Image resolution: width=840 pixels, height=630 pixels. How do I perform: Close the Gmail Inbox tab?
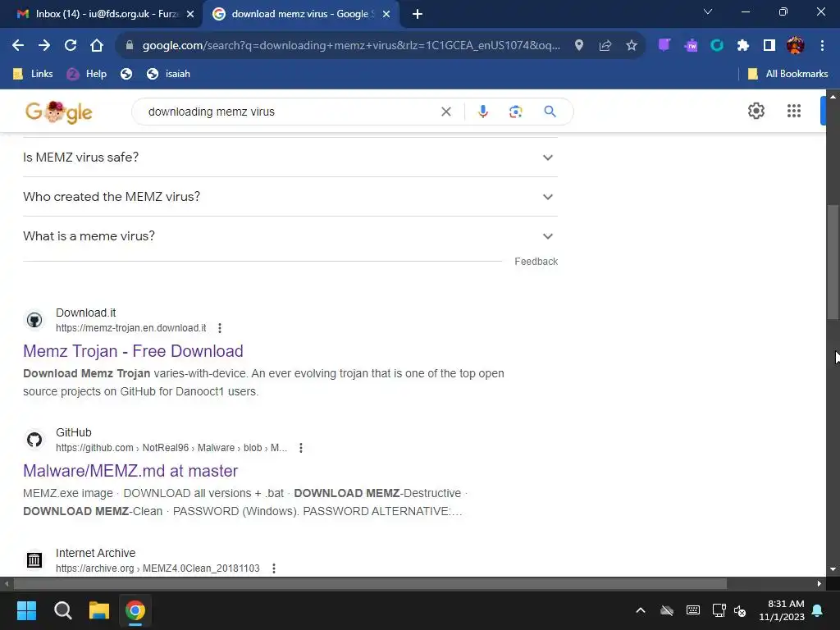[190, 14]
